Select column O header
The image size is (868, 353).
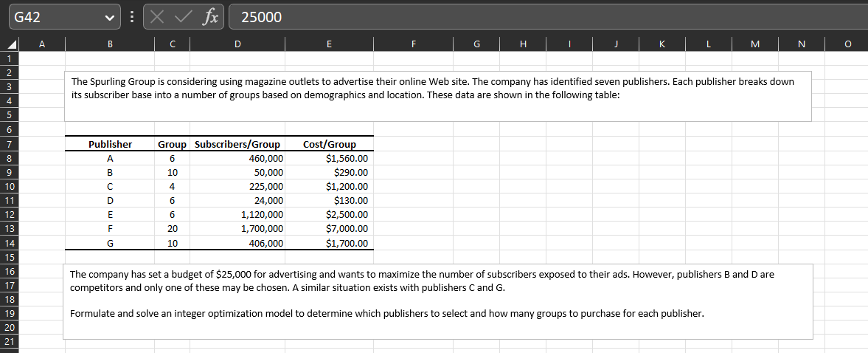click(847, 44)
